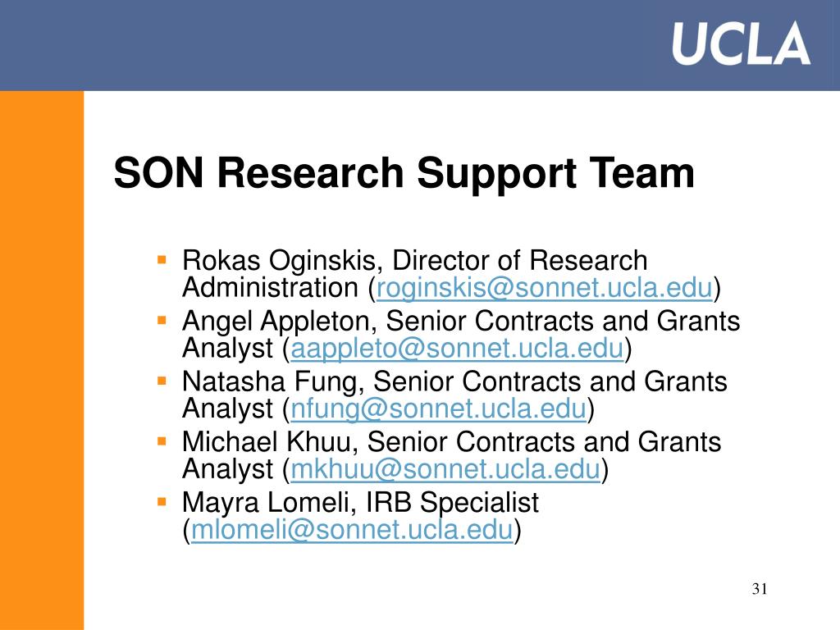Click the orange sidebar stripe
The width and height of the screenshot is (840, 630).
pyautogui.click(x=42, y=360)
